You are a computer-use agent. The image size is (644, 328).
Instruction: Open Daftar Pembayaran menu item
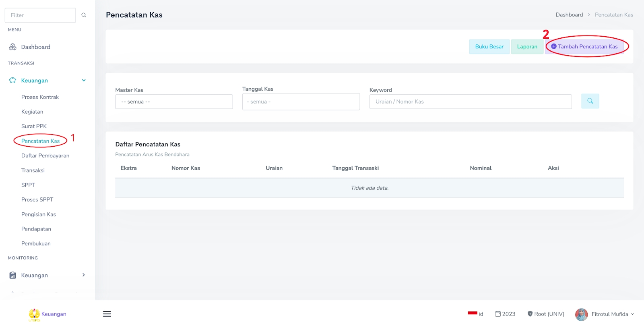[x=45, y=156]
